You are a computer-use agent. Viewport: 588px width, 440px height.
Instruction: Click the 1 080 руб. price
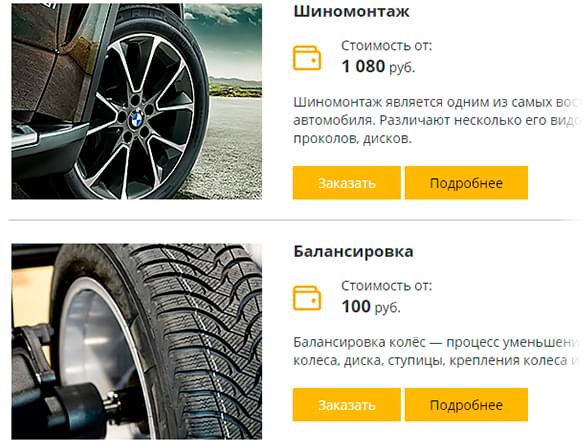[x=378, y=67]
